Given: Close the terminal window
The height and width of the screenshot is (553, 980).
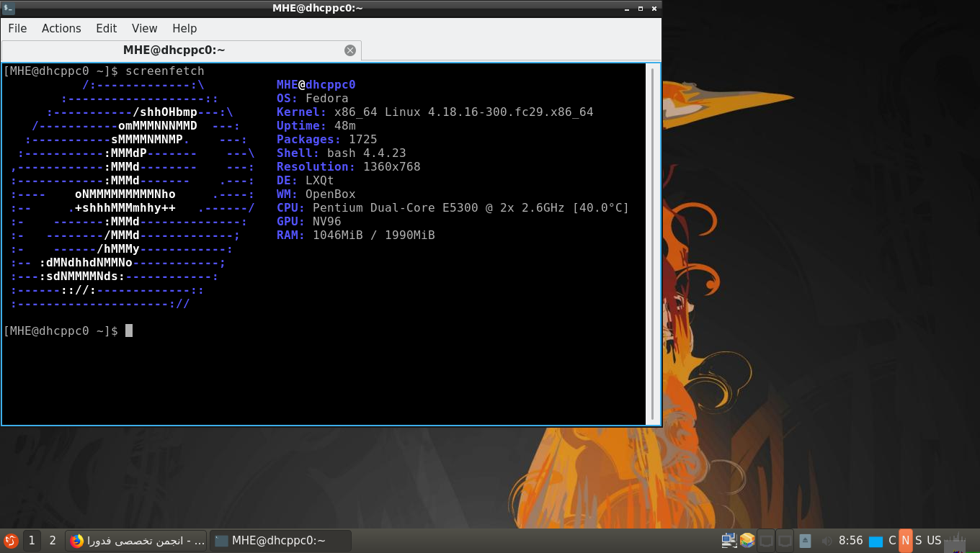Looking at the screenshot, I should (x=654, y=8).
